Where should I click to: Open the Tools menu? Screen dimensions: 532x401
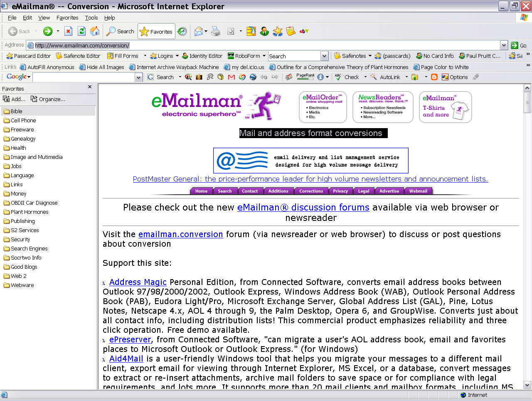(x=91, y=17)
